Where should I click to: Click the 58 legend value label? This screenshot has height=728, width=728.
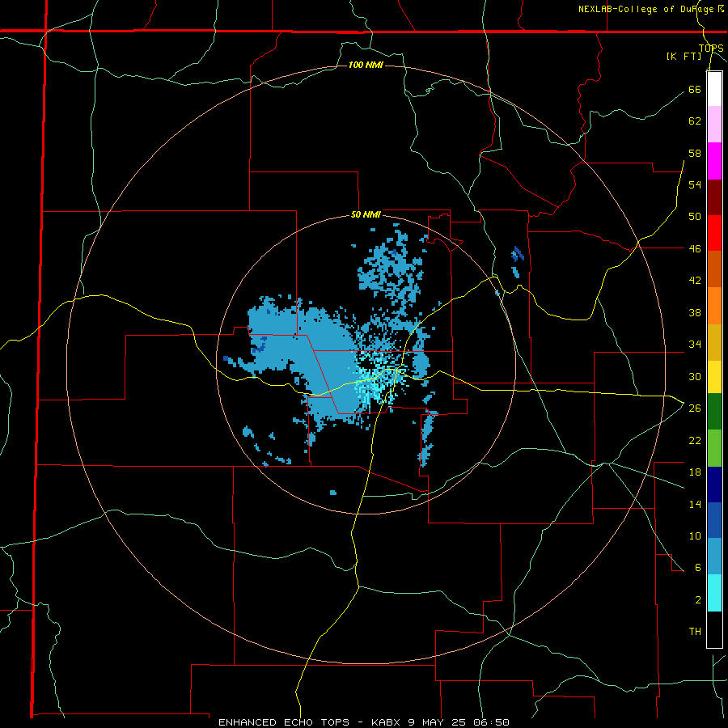click(695, 153)
